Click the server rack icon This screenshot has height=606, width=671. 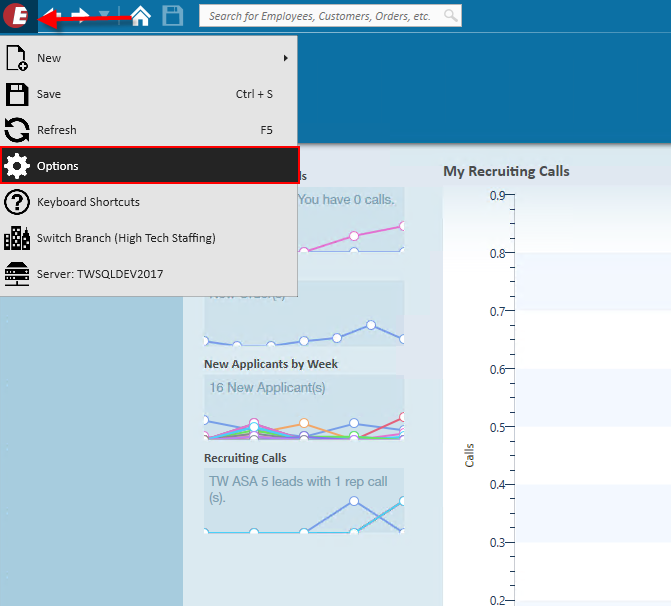coord(17,274)
